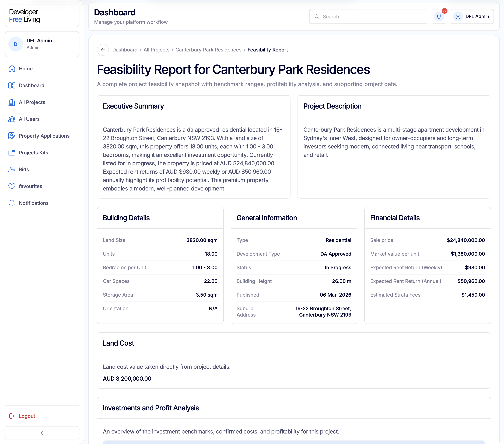This screenshot has height=444, width=504.
Task: Click the General Information heading
Action: (267, 218)
